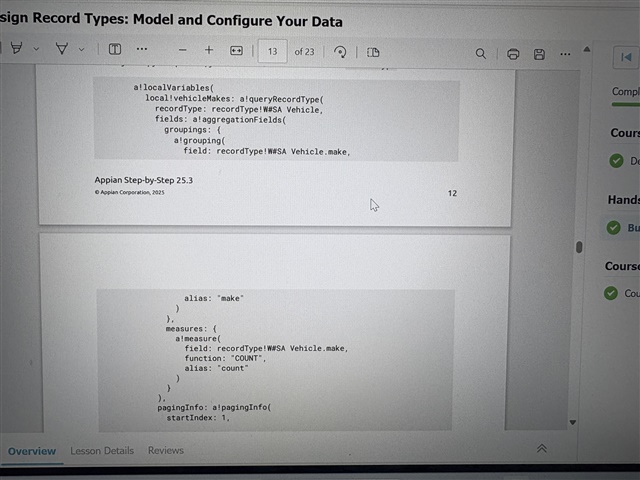Image resolution: width=640 pixels, height=480 pixels.
Task: Save the PDF with the disk icon
Action: coord(539,53)
